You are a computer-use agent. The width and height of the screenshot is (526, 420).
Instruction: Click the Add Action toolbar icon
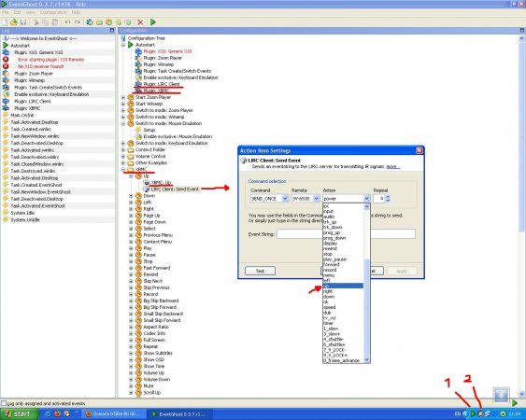128,22
